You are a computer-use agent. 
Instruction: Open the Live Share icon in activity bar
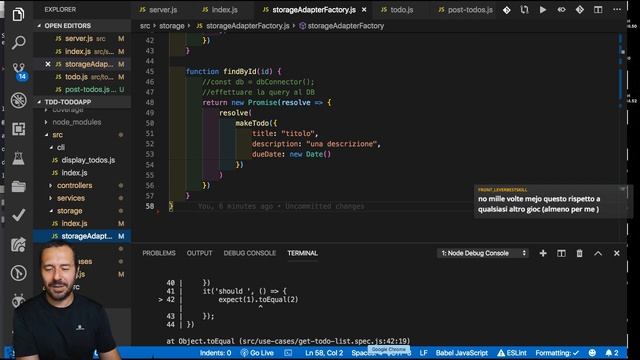tap(18, 244)
